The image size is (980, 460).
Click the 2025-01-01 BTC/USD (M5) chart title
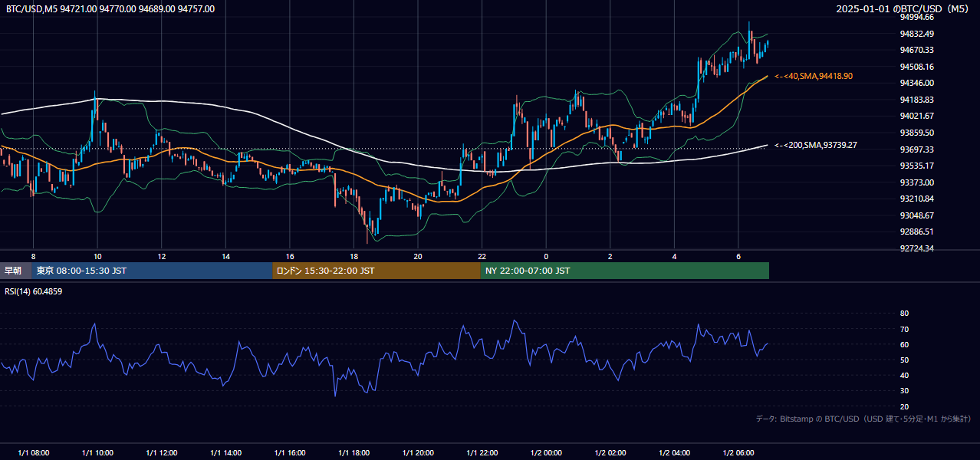(x=903, y=8)
